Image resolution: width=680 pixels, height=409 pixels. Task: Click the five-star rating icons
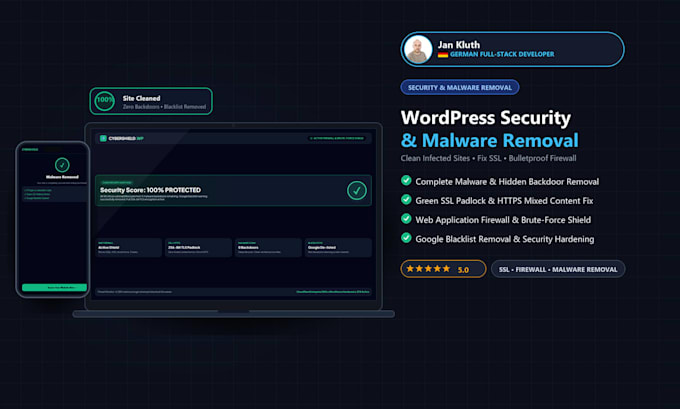[x=428, y=269]
